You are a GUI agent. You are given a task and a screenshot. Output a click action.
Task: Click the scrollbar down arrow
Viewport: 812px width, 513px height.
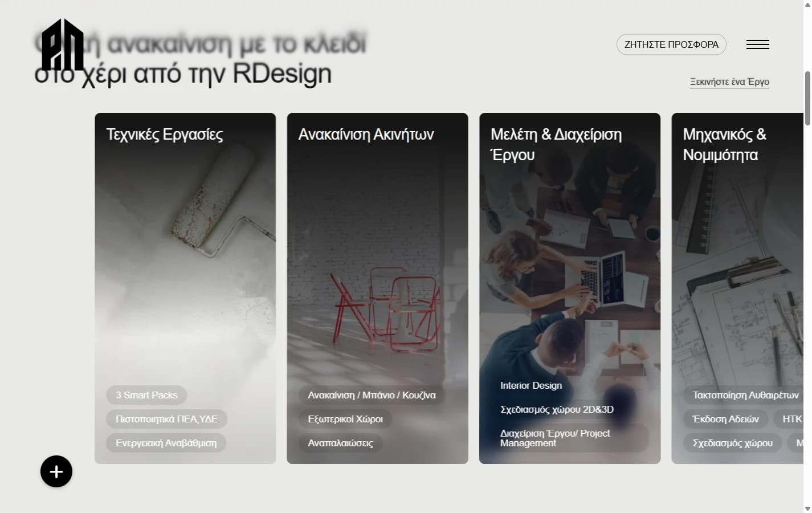(807, 508)
